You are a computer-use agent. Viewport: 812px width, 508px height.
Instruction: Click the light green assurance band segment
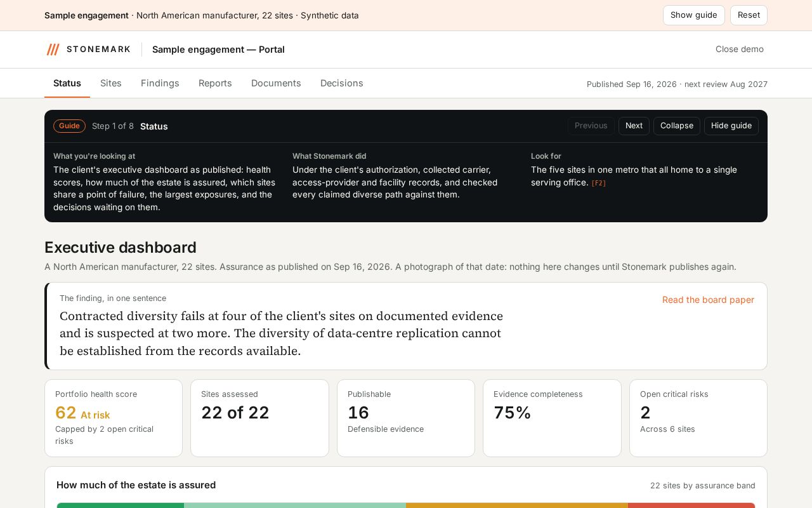[295, 505]
